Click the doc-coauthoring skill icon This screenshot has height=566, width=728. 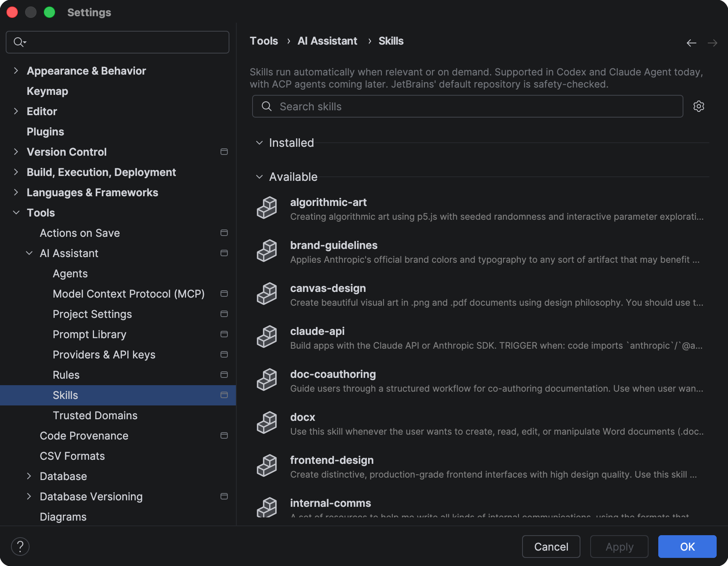(267, 379)
